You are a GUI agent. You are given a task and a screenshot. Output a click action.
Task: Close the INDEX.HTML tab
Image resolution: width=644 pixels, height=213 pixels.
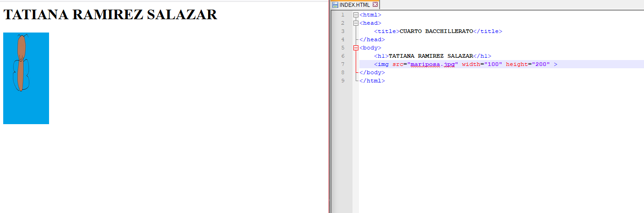pyautogui.click(x=375, y=5)
